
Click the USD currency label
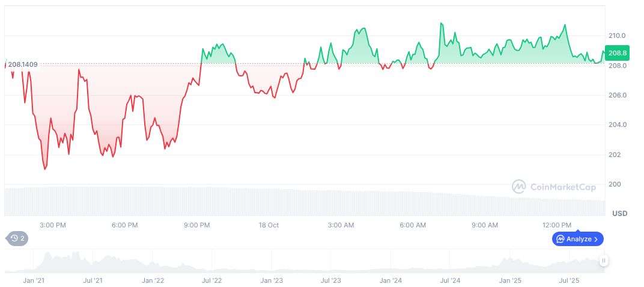click(619, 214)
